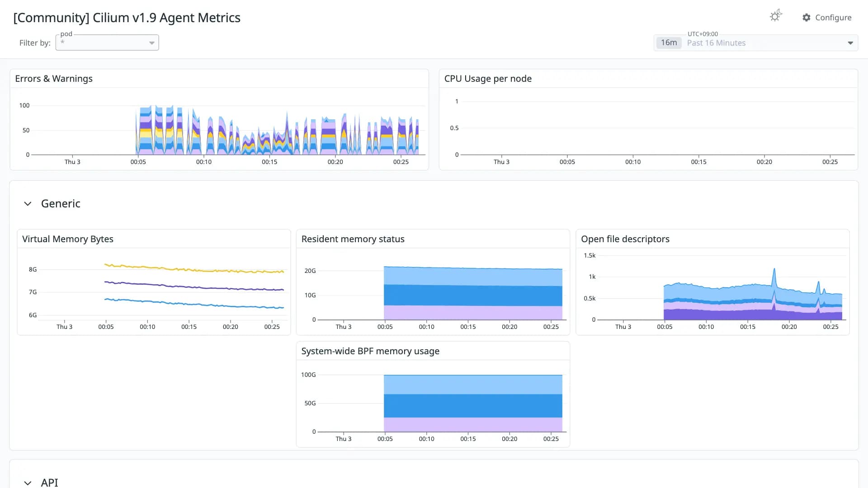This screenshot has width=868, height=488.
Task: Click the API section heading
Action: [49, 482]
